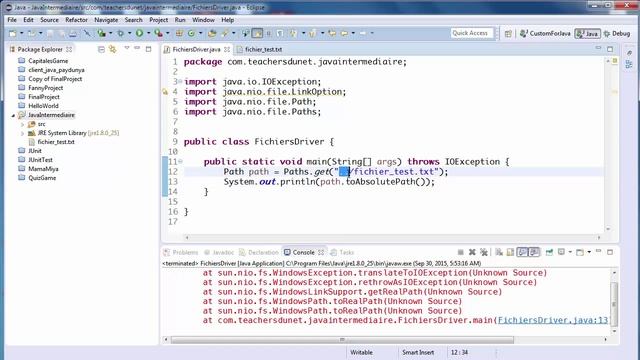Open the New toolbar dropdown arrow

pos(22,33)
